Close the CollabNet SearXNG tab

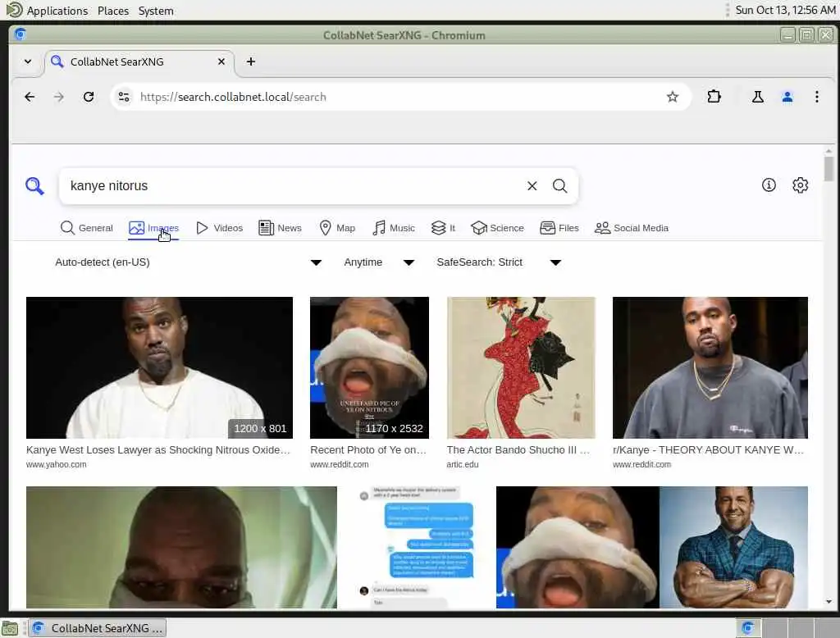(221, 62)
